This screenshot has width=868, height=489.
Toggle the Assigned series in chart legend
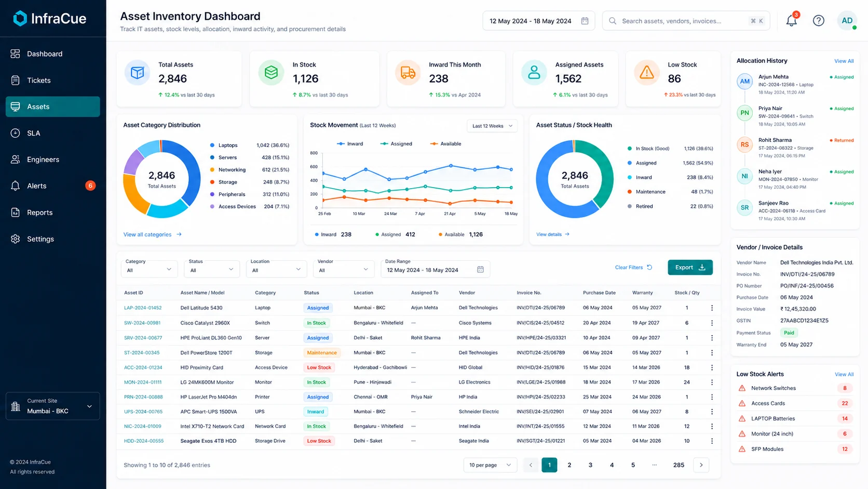coord(396,144)
